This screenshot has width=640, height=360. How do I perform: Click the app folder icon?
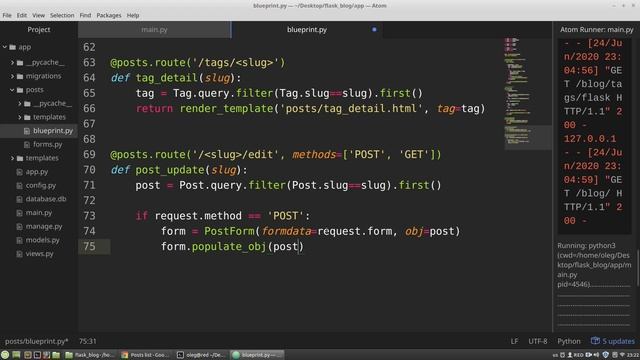[x=13, y=47]
